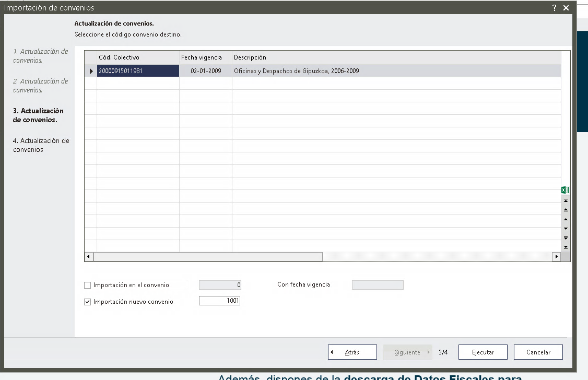Jump to last record arrow icon
The width and height of the screenshot is (588, 380).
point(566,247)
